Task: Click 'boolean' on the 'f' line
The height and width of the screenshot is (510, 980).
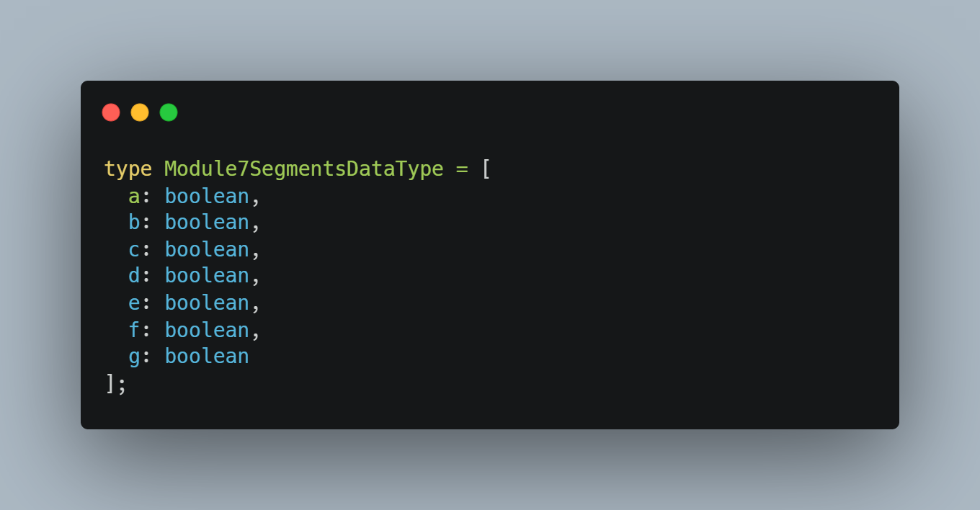Action: (207, 330)
